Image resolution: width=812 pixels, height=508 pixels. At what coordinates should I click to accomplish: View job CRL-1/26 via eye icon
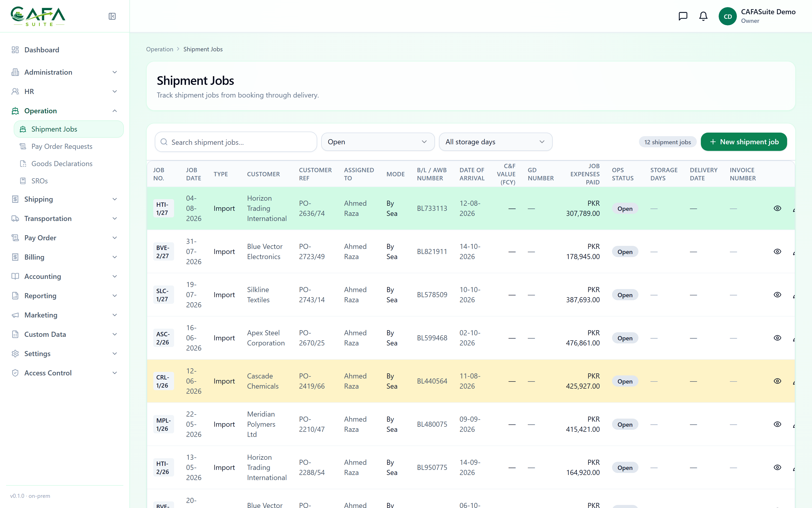point(777,381)
